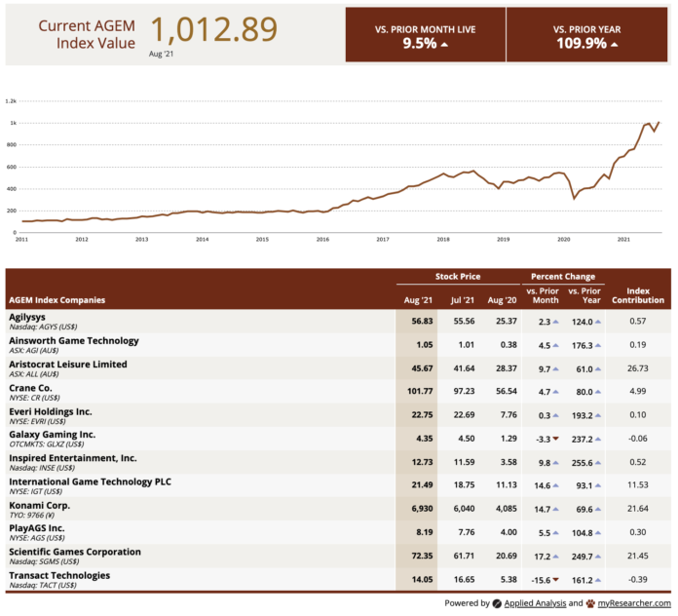Select Aristocrat Leisure Limited company name
This screenshot has height=616, width=678.
68,365
